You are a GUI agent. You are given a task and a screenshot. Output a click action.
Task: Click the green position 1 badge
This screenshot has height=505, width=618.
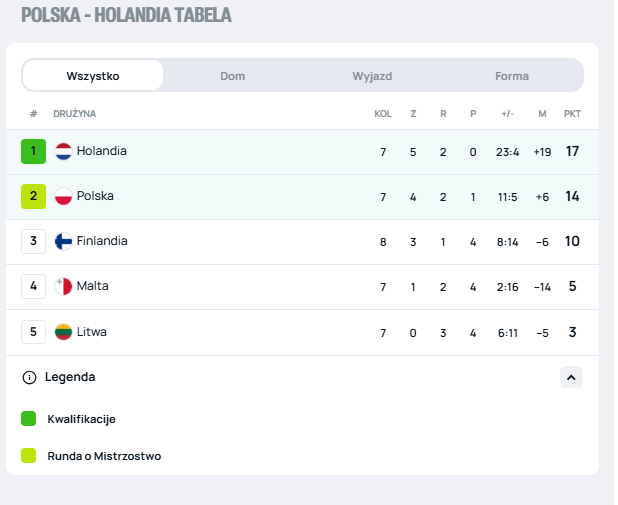click(33, 151)
